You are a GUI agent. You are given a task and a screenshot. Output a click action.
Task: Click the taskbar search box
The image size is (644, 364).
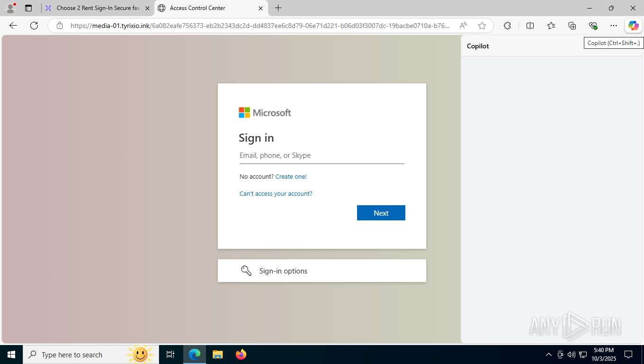[x=90, y=355]
